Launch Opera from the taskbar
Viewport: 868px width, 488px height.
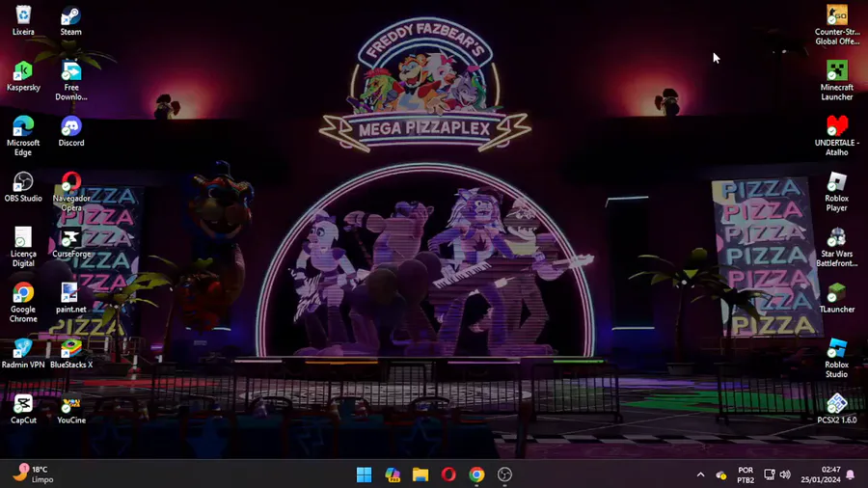tap(448, 474)
